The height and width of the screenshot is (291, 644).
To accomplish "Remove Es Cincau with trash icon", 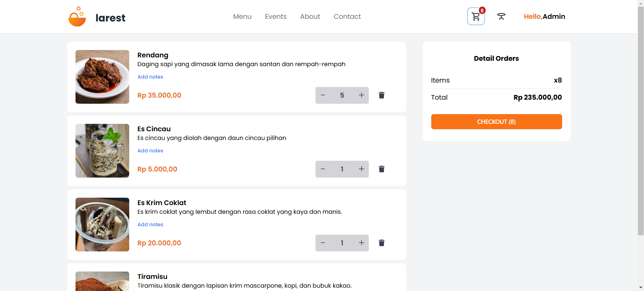I will pos(381,169).
